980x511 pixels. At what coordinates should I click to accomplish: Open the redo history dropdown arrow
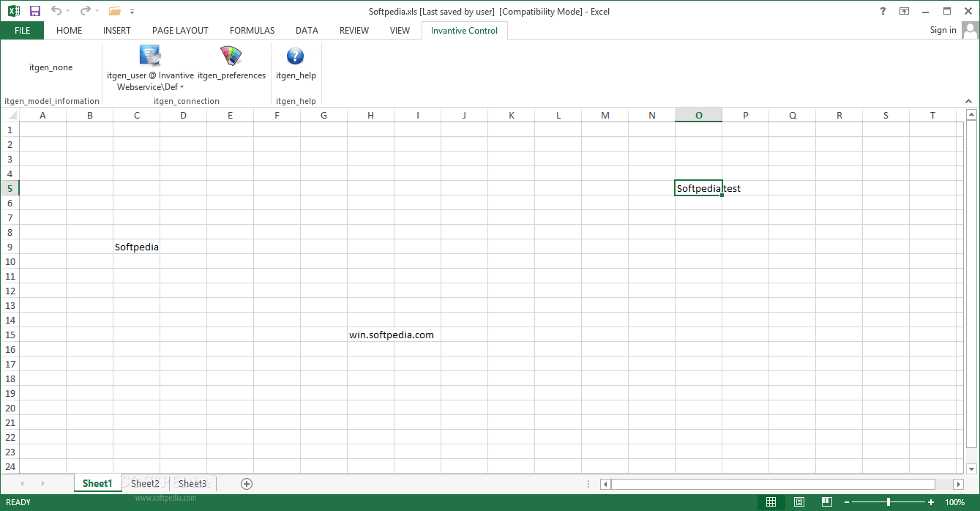coord(97,12)
